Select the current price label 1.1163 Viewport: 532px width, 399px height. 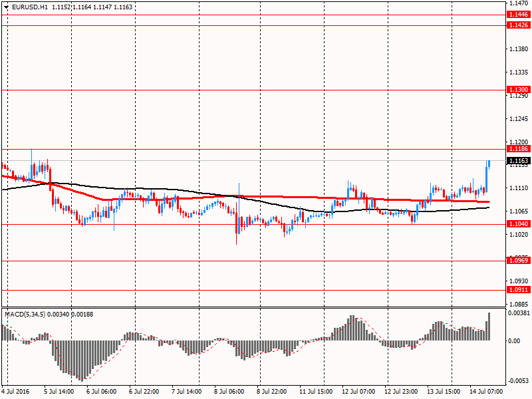[518, 161]
